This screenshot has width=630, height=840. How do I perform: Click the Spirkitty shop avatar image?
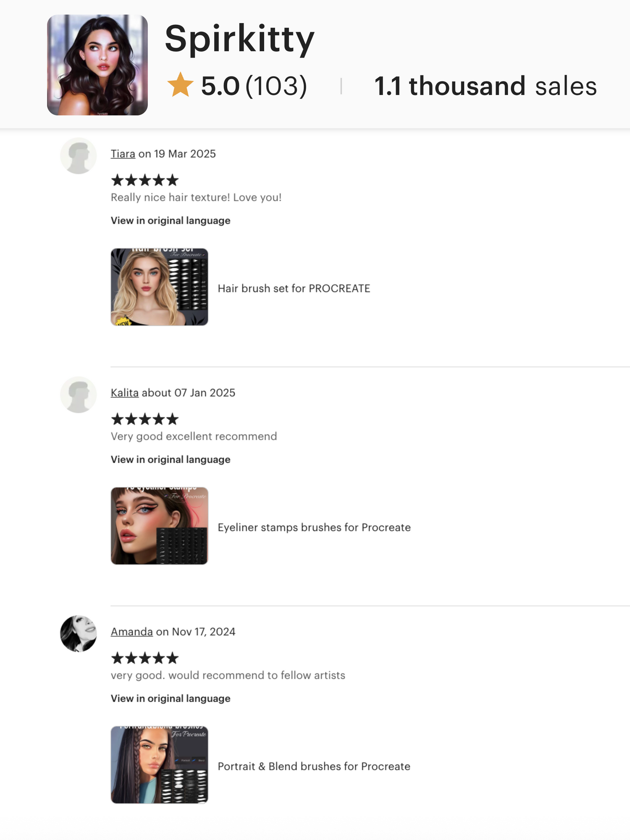tap(97, 65)
